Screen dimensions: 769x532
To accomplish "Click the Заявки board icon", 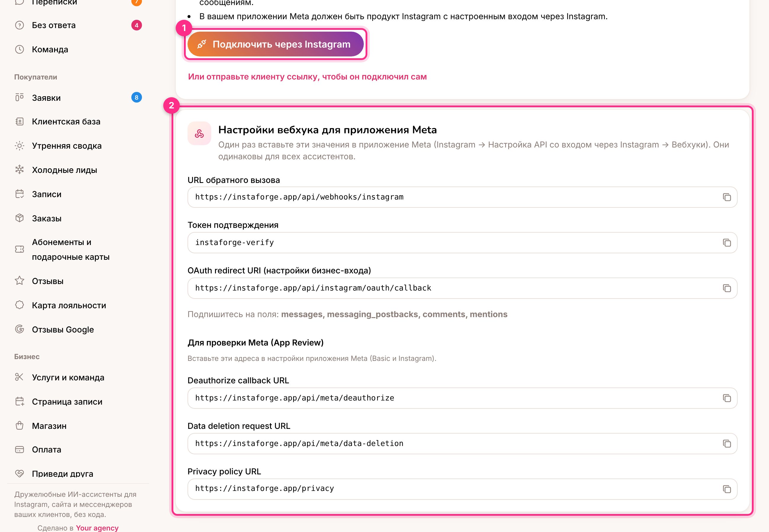I will click(20, 97).
